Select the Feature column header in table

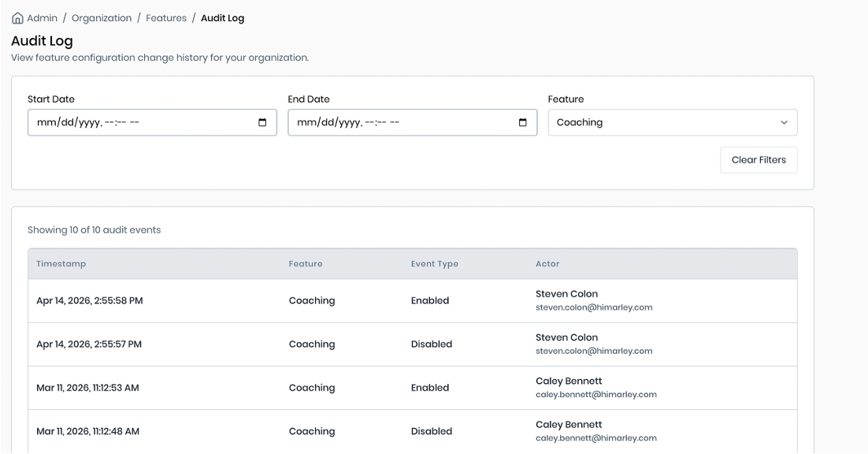click(x=306, y=264)
